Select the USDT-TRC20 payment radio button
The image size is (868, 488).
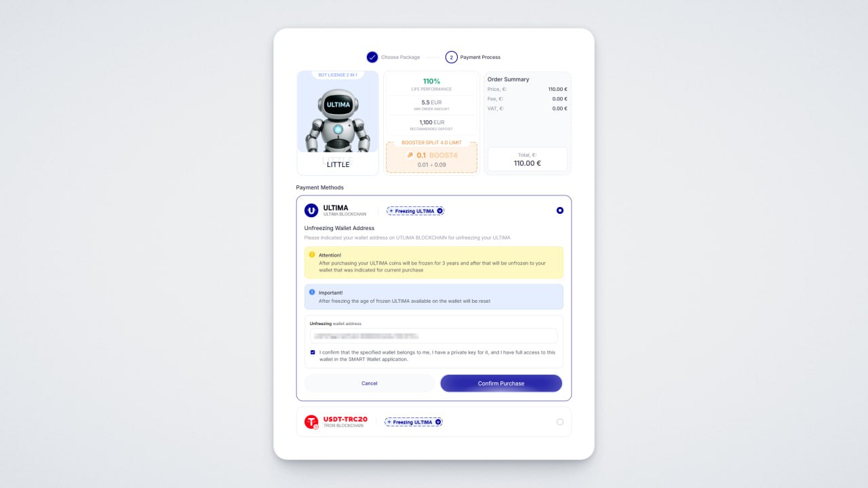pyautogui.click(x=559, y=422)
